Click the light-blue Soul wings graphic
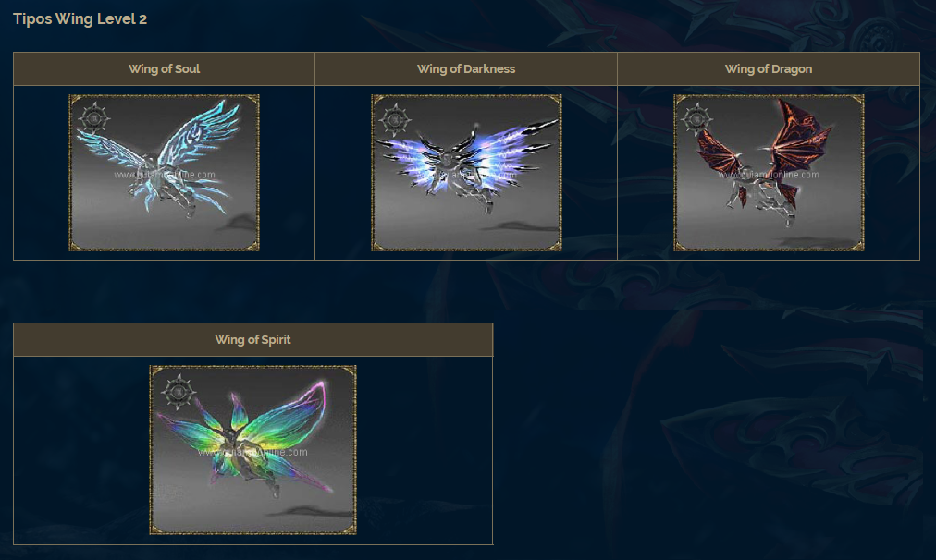 point(160,155)
